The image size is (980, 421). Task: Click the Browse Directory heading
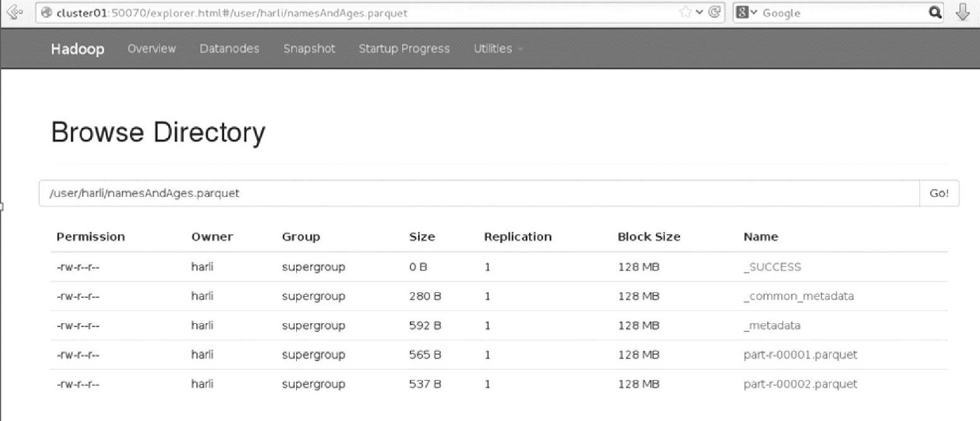coord(158,133)
